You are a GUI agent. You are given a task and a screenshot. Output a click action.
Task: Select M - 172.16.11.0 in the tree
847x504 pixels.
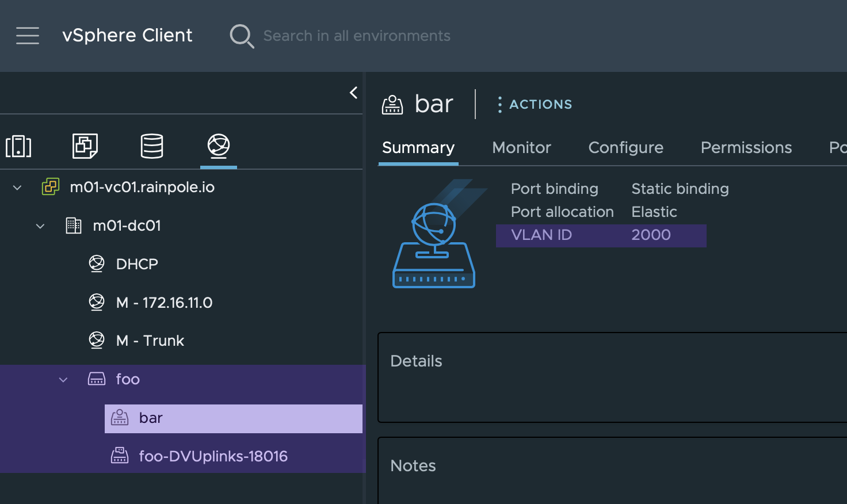(x=164, y=302)
